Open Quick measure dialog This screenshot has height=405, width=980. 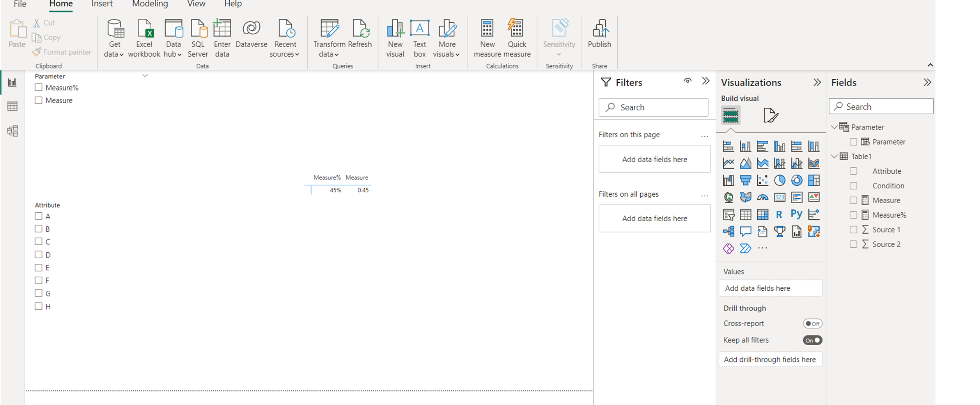(x=517, y=38)
